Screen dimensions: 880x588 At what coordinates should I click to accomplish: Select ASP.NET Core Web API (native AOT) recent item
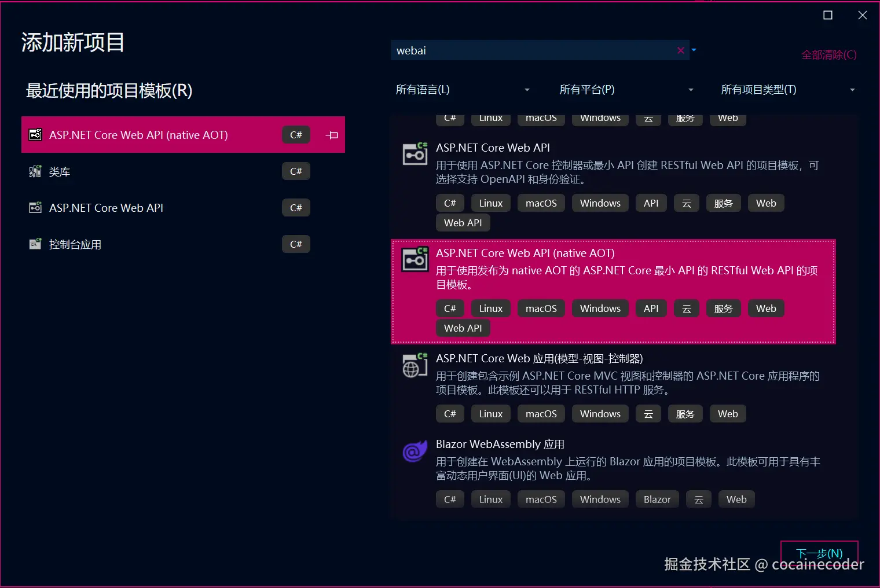[183, 135]
